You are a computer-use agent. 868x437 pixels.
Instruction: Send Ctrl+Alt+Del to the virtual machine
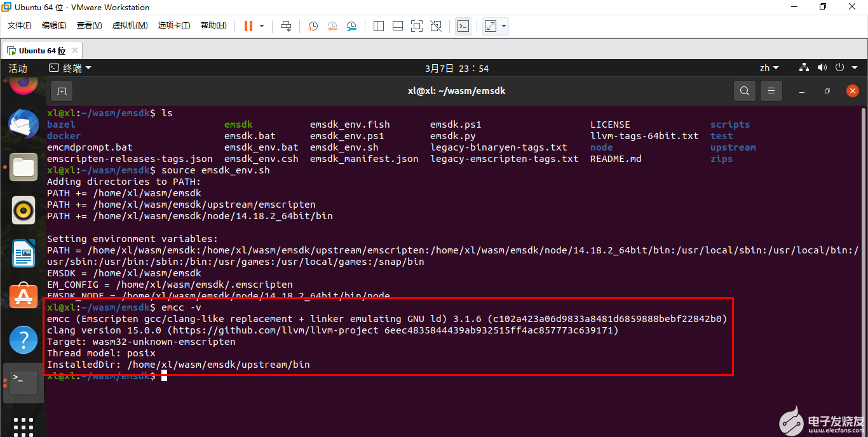click(x=286, y=26)
